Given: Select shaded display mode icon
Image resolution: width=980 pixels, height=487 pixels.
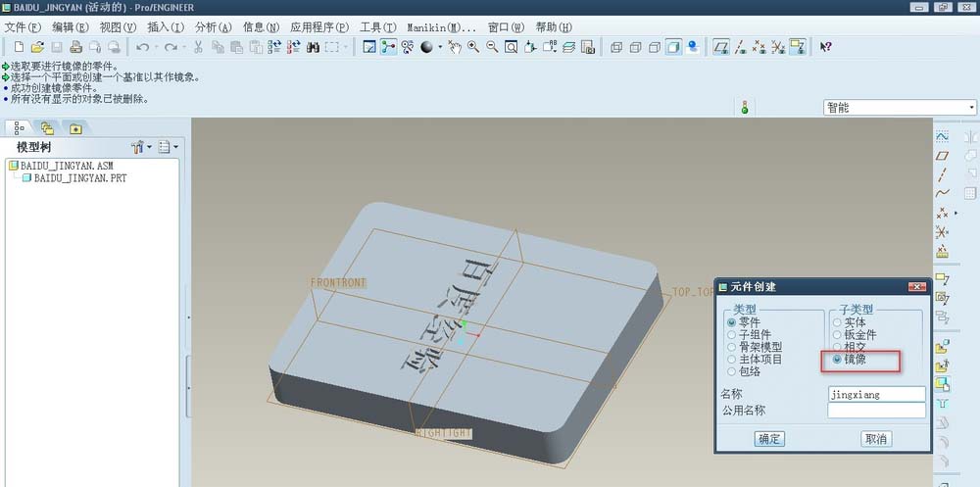Looking at the screenshot, I should [674, 47].
